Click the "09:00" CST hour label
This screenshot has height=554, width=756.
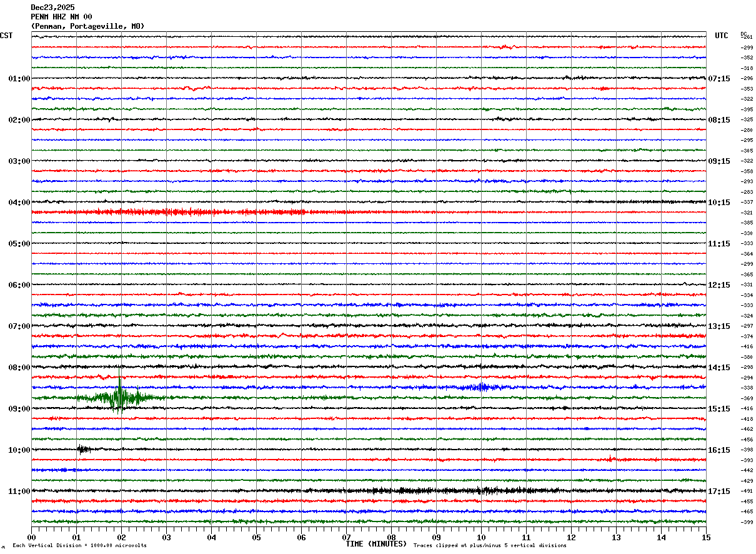pyautogui.click(x=19, y=409)
